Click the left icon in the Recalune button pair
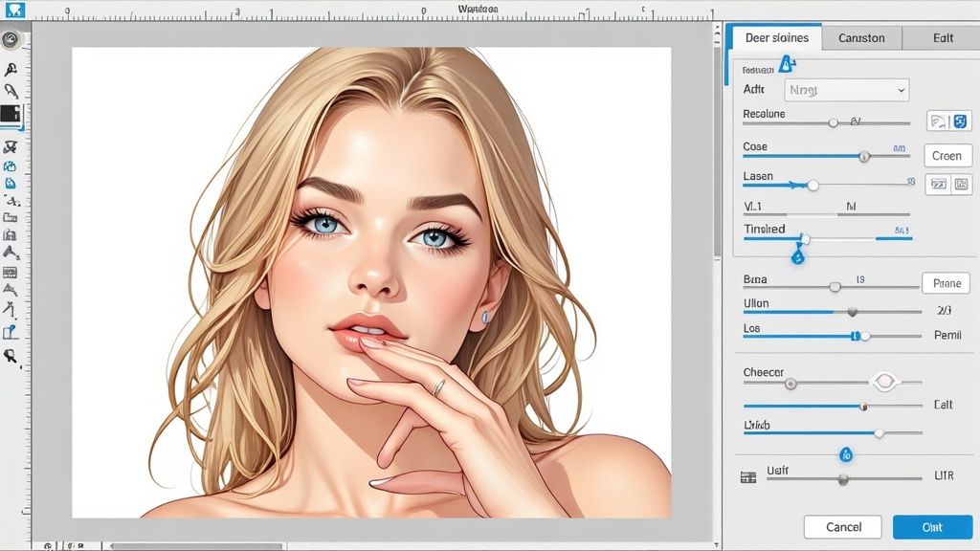980x551 pixels. [938, 121]
